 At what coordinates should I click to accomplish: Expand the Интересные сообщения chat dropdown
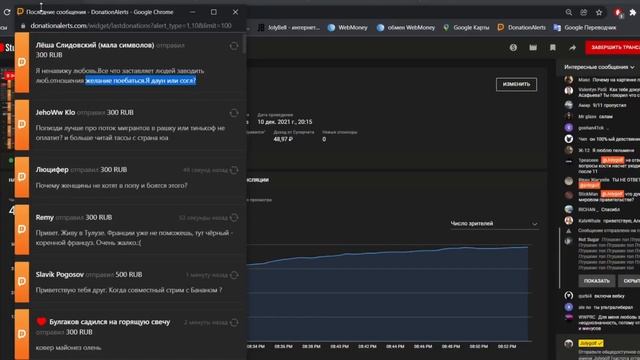point(599,67)
